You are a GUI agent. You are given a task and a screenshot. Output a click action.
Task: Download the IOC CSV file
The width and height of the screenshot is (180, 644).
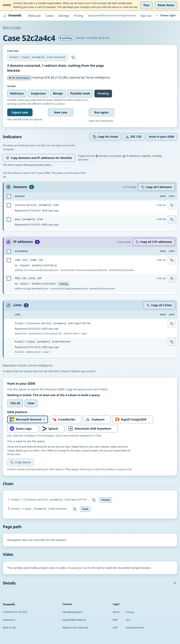133,137
